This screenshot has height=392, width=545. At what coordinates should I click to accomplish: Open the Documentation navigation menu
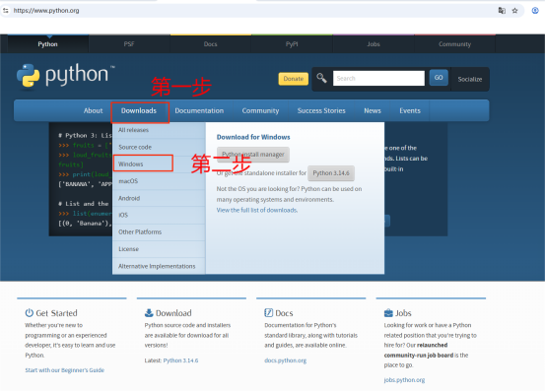click(199, 110)
